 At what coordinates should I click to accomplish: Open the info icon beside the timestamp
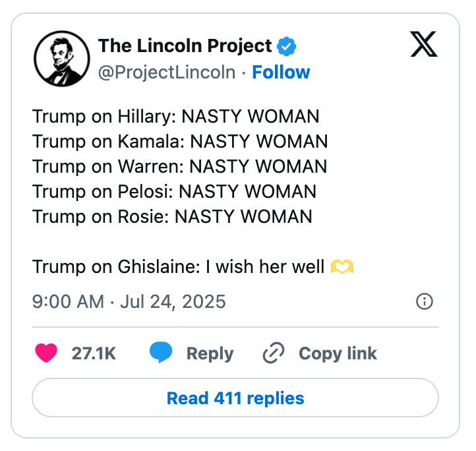(x=425, y=302)
